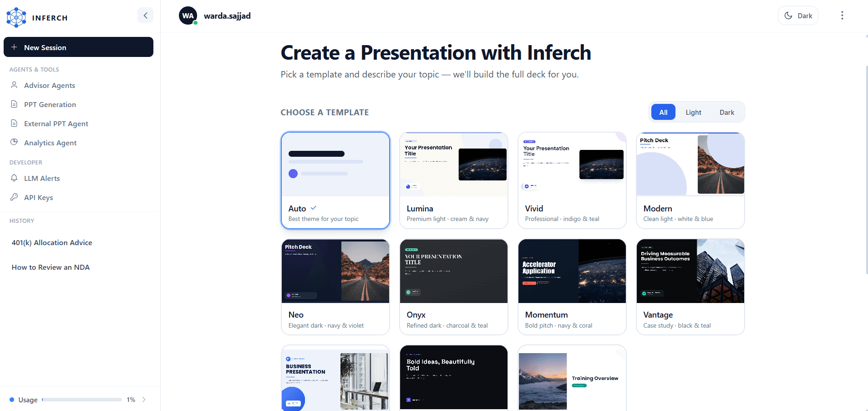Click the page vertical scrollbar
The height and width of the screenshot is (411, 868).
[866, 170]
